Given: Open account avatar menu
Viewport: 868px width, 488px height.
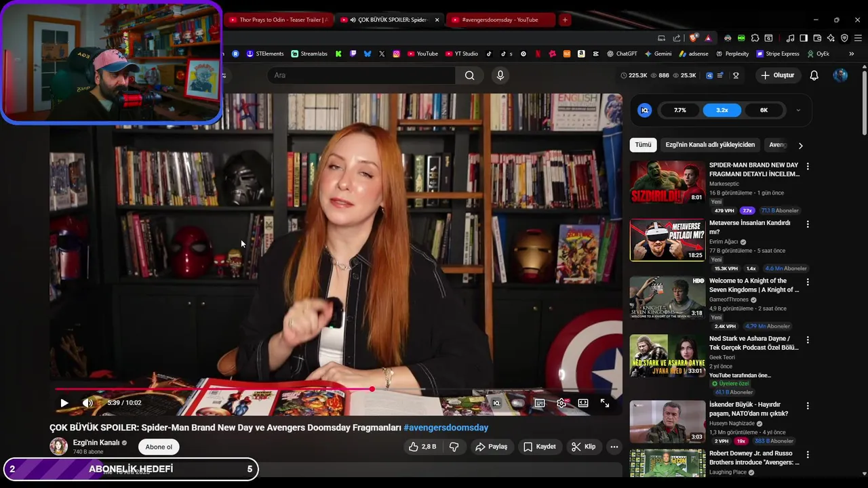Looking at the screenshot, I should point(840,75).
